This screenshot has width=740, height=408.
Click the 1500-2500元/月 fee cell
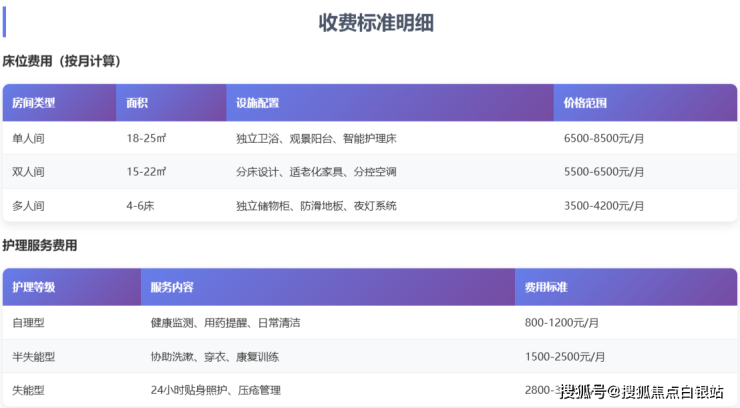click(x=565, y=356)
